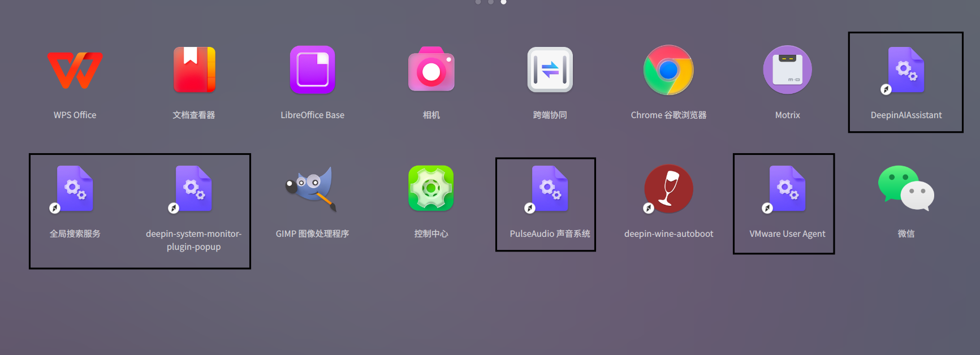Image resolution: width=980 pixels, height=355 pixels.
Task: Click the "文档查看器" label
Action: pos(194,115)
